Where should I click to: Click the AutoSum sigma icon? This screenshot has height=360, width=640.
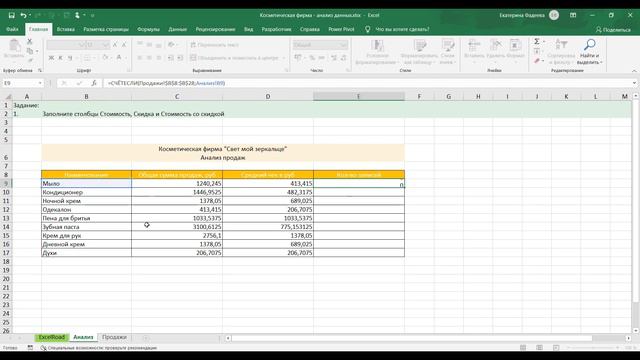pyautogui.click(x=537, y=41)
